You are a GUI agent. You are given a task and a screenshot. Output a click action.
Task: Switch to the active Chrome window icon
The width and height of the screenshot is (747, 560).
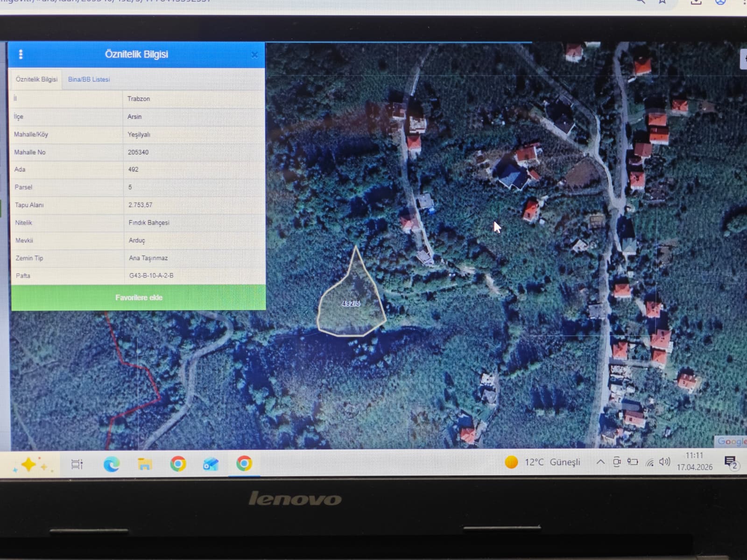pyautogui.click(x=244, y=463)
